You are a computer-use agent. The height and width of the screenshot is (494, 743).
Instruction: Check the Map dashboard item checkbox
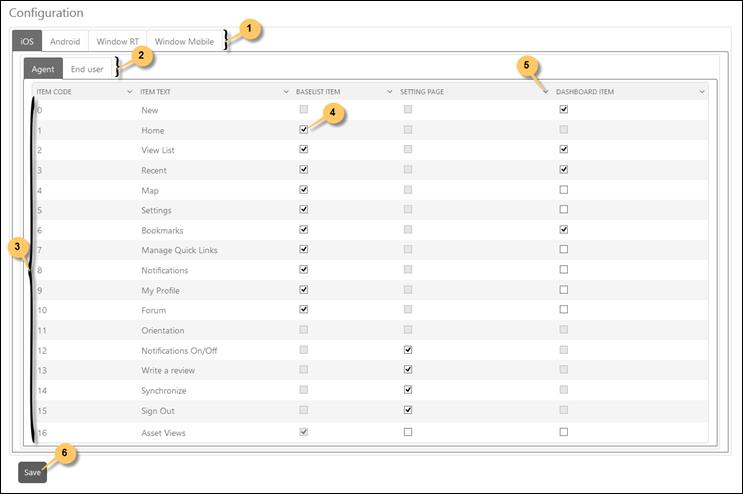564,190
